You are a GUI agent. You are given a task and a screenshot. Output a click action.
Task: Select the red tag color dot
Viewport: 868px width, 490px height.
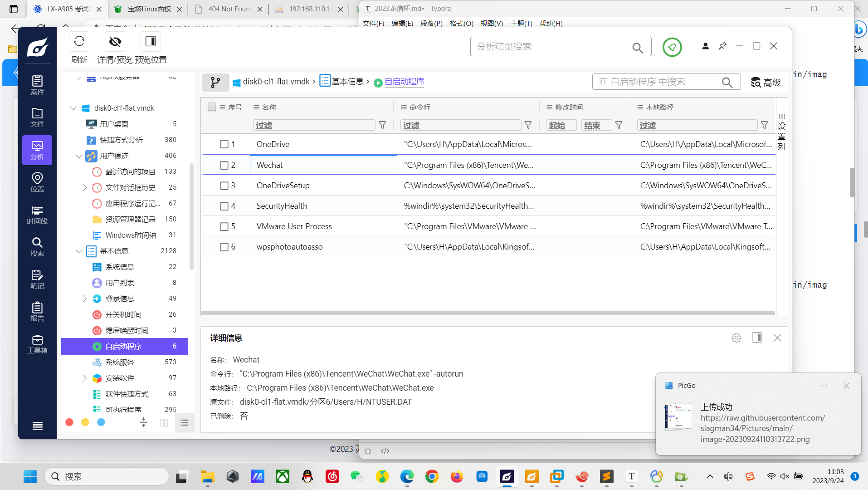(x=69, y=422)
